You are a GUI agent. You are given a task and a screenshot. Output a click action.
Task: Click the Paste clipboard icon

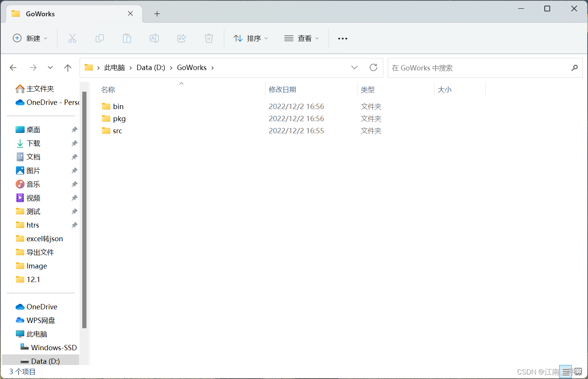click(x=127, y=38)
